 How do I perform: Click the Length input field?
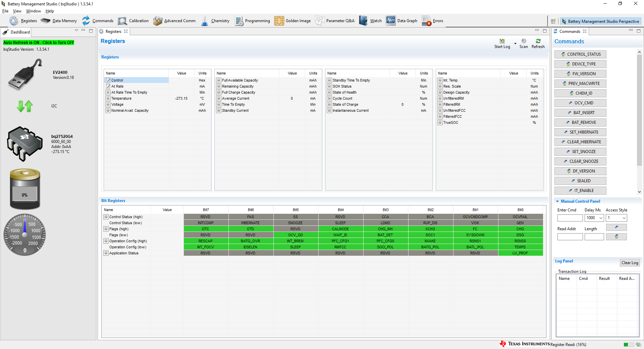coord(594,237)
